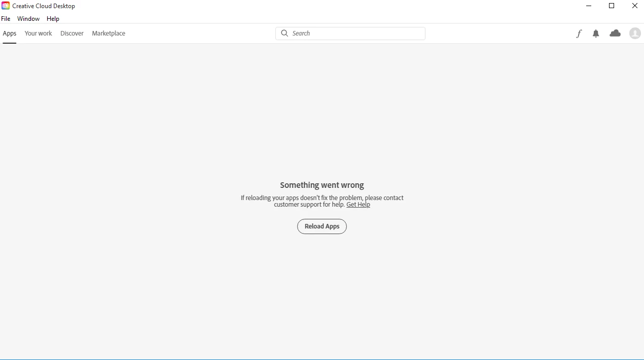Viewport: 644px width, 360px height.
Task: Open the Adobe Fonts icon
Action: [x=579, y=34]
